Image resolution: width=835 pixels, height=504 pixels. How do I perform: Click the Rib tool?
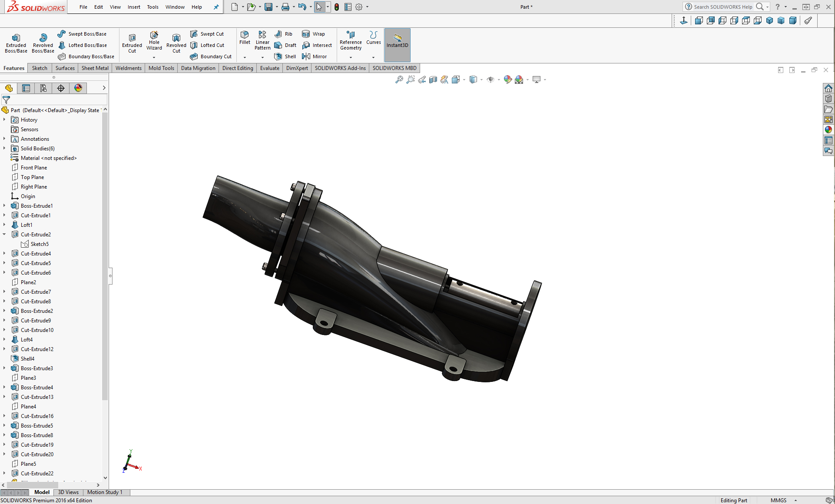click(x=284, y=34)
